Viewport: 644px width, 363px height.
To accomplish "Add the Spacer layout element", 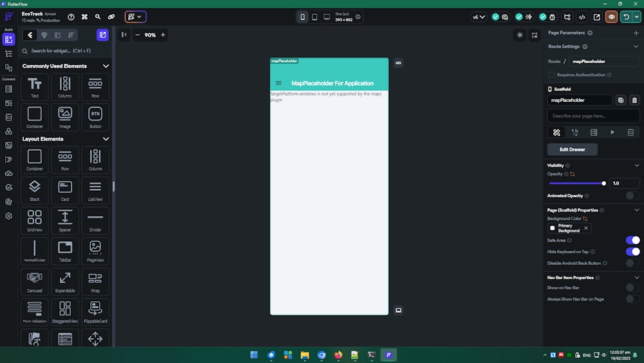I will pyautogui.click(x=65, y=221).
